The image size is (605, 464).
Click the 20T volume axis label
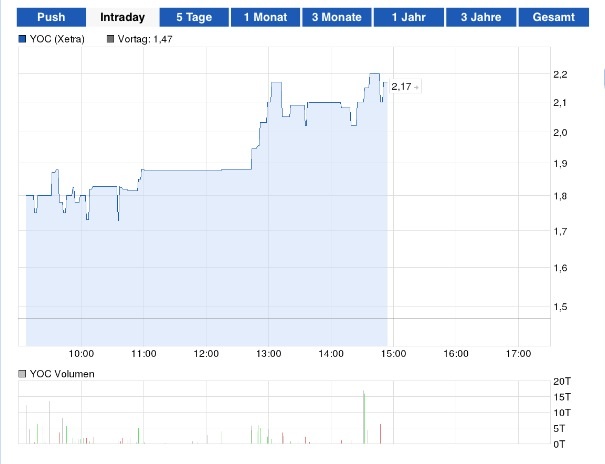pos(561,381)
